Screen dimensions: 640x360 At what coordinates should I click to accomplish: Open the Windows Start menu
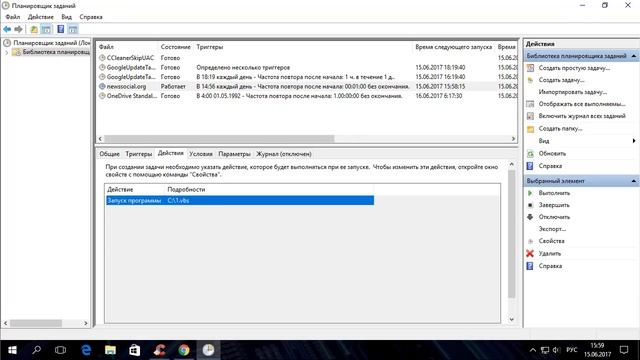12,350
